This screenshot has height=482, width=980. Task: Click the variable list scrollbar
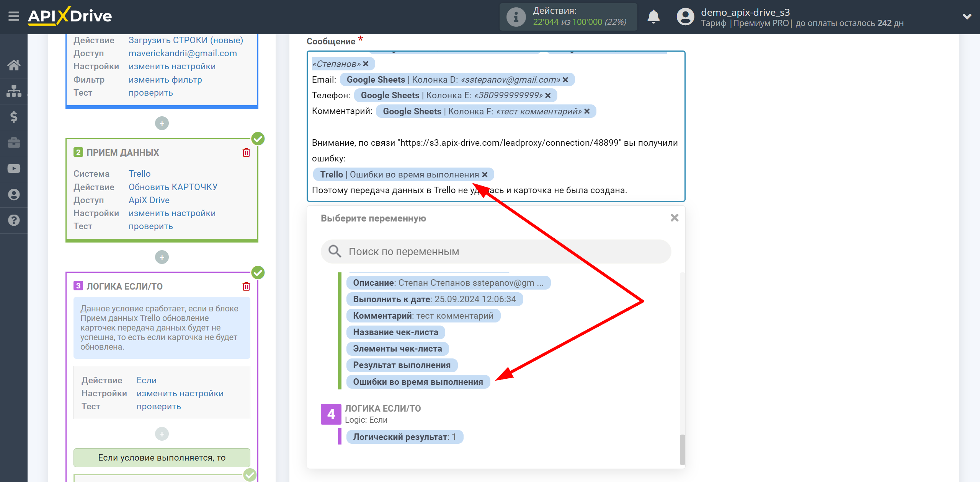click(x=682, y=449)
